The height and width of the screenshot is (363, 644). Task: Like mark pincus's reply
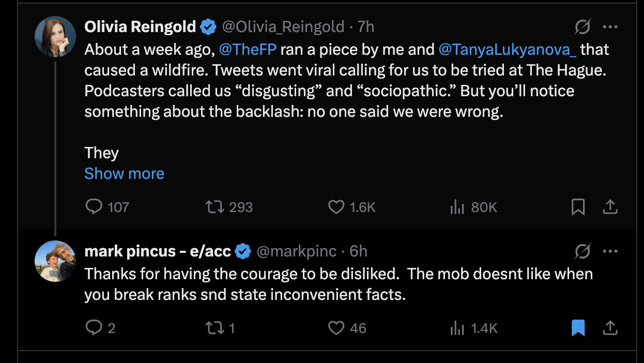pos(336,328)
